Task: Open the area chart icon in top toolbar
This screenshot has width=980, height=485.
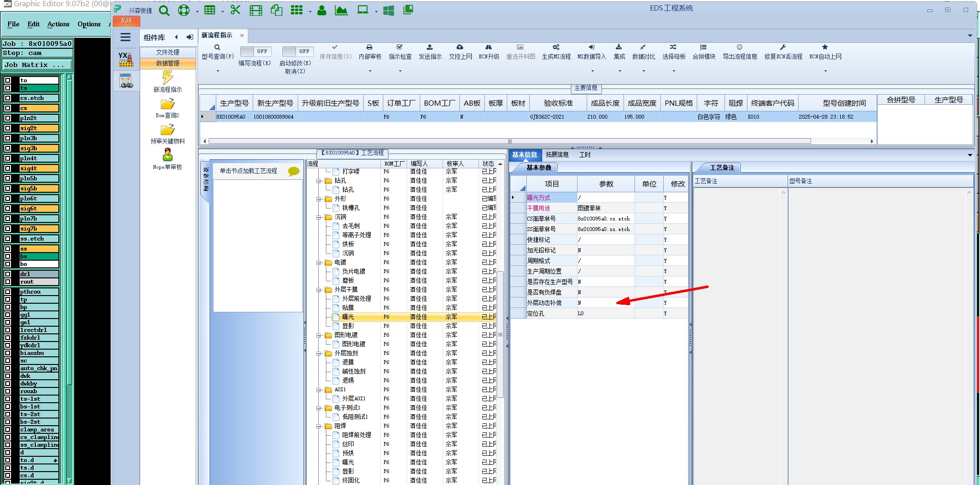Action: 341,10
